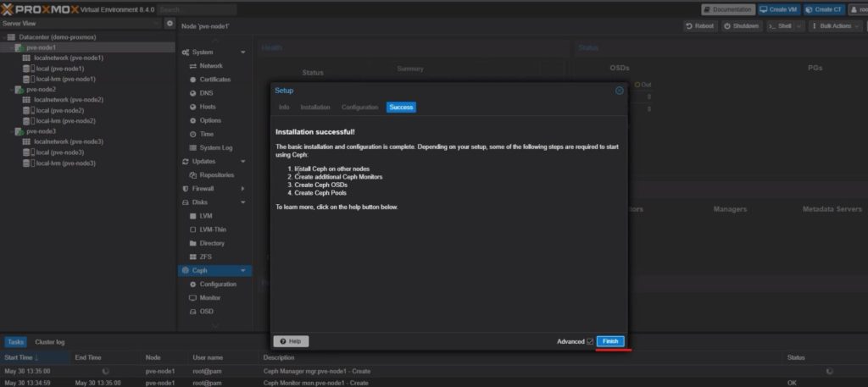This screenshot has width=868, height=387.
Task: Close the Setup dialog with the X icon
Action: [x=620, y=91]
